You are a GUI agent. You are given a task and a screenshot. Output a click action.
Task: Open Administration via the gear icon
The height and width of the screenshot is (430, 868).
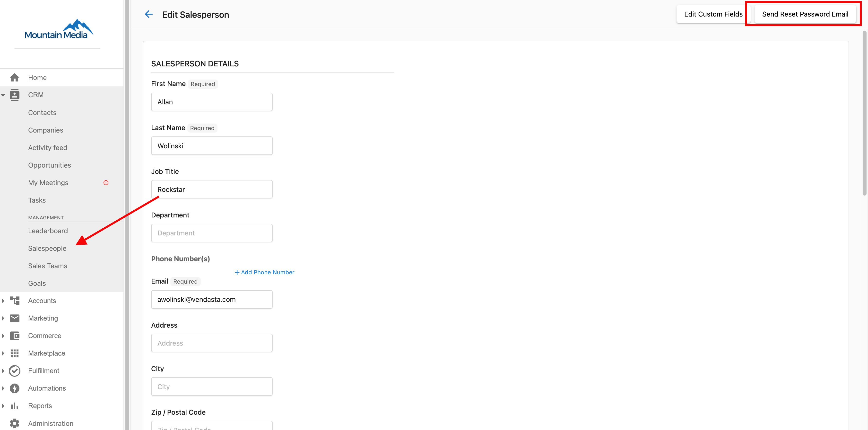[15, 423]
